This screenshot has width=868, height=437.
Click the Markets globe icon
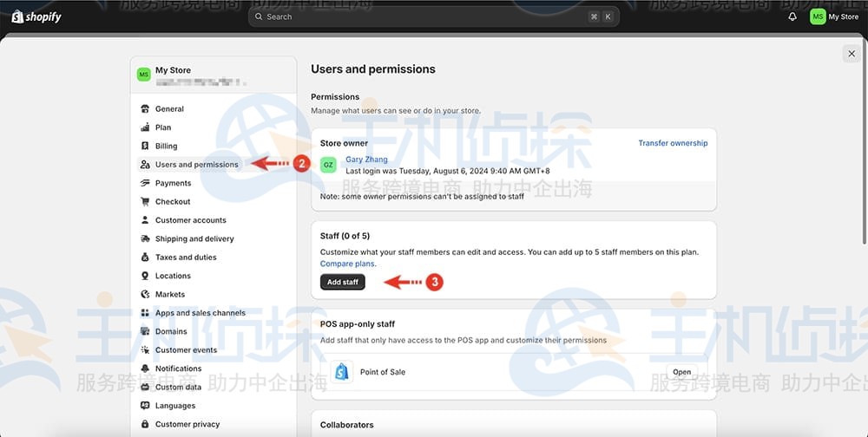[x=145, y=294]
